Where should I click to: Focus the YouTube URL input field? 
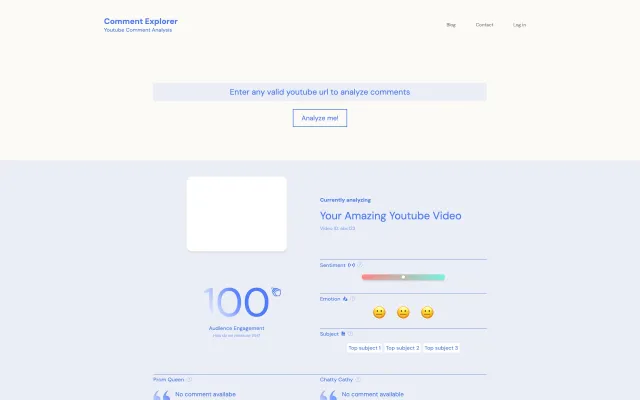pos(320,92)
